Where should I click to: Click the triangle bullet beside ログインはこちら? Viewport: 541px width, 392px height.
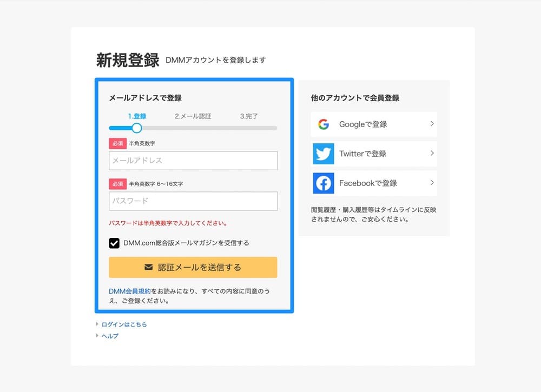pyautogui.click(x=97, y=324)
